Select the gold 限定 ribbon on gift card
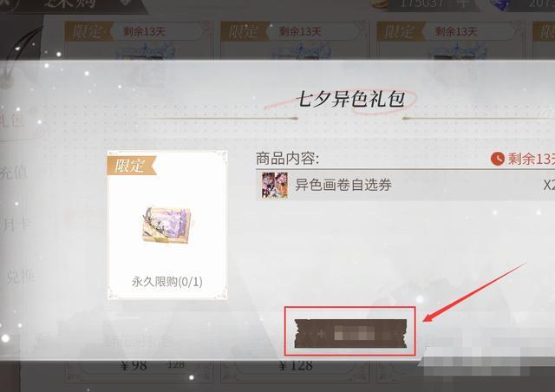Viewport: 555px width, 392px height. coord(131,166)
